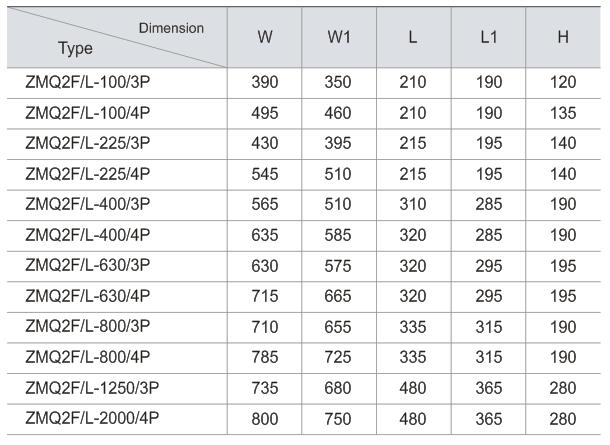Select the ZMQ2F/L-800/3P type cell
This screenshot has height=445, width=610.
point(87,327)
